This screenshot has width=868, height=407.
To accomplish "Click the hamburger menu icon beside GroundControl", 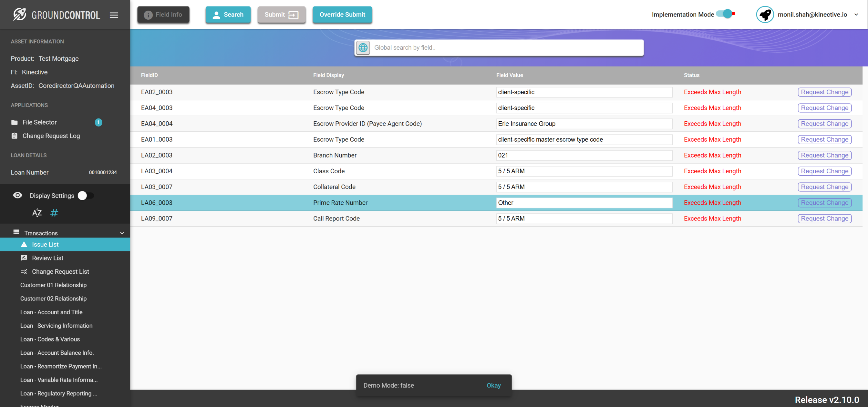I will (x=114, y=15).
